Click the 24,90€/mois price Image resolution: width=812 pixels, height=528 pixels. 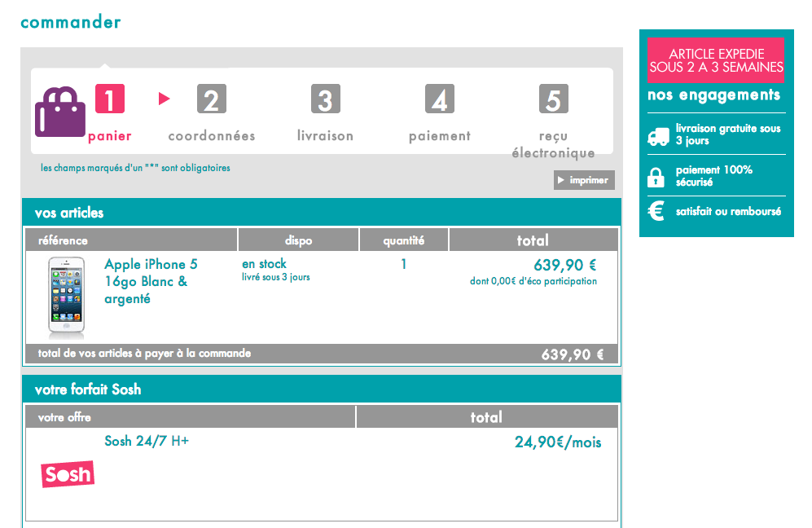(x=558, y=442)
